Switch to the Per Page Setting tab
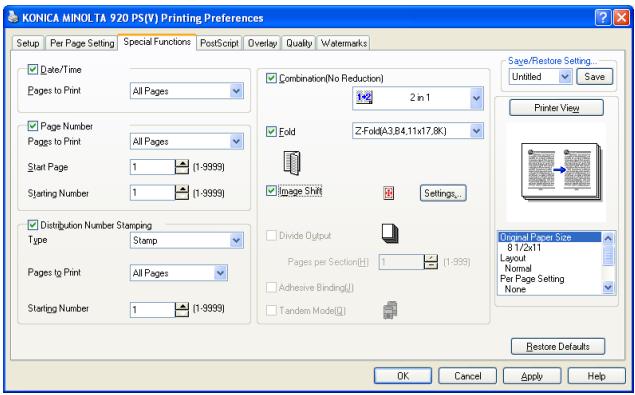635x395 pixels. 82,43
